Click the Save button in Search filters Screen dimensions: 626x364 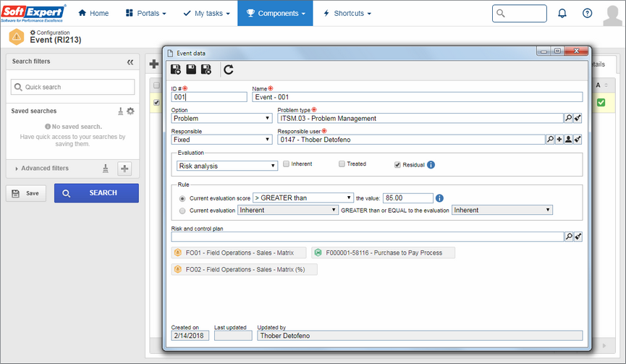point(26,193)
